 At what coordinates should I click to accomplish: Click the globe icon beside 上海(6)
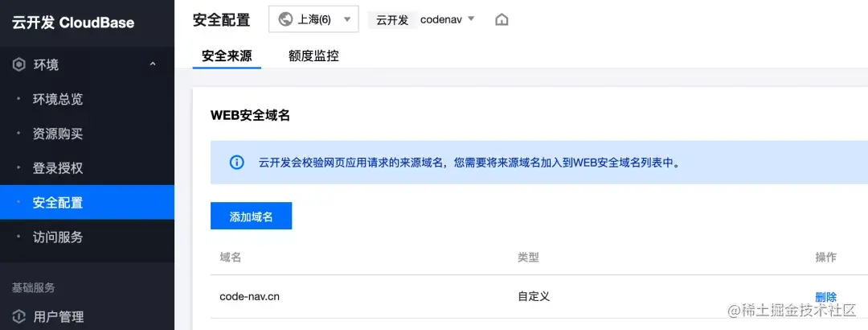click(285, 19)
